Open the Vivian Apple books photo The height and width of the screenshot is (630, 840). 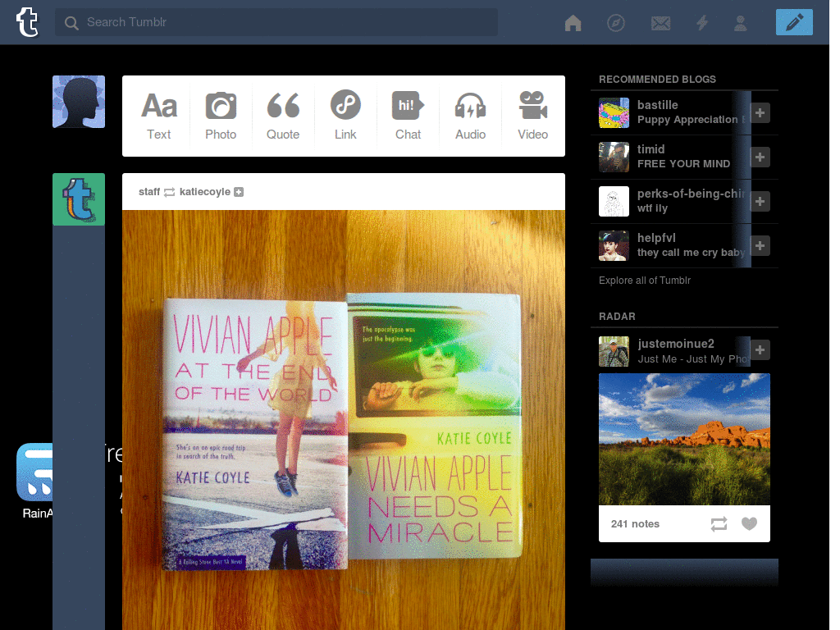pos(344,420)
